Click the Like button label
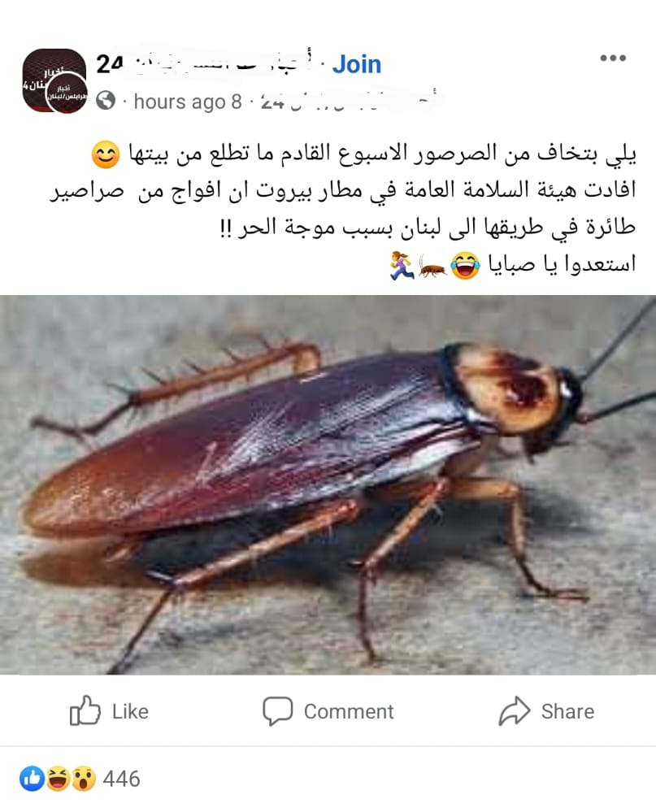This screenshot has width=656, height=812. coord(131,711)
